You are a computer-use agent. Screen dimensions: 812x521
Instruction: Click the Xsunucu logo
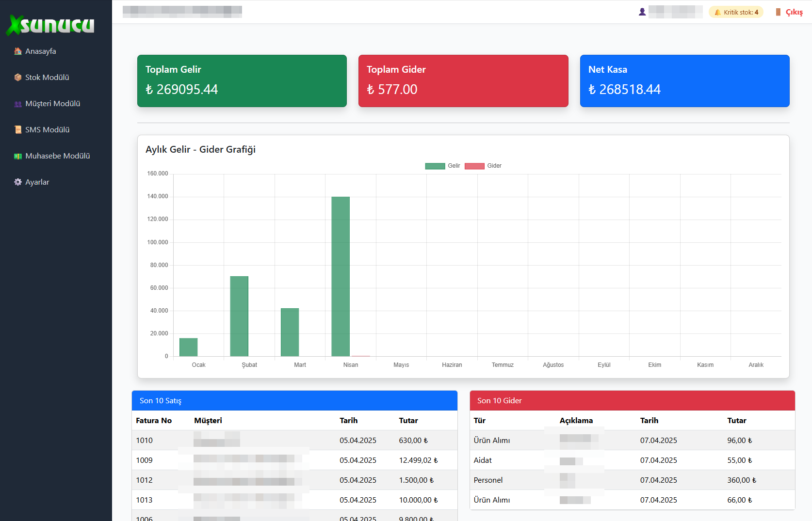click(50, 25)
